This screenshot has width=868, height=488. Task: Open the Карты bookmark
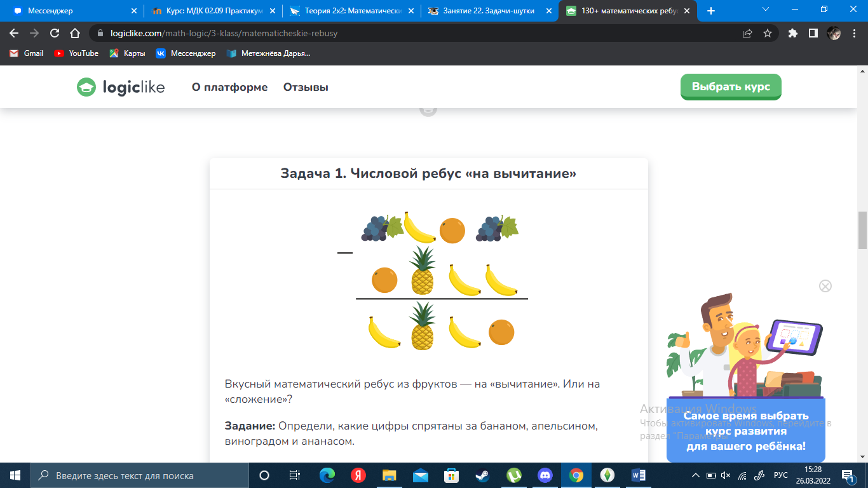[127, 53]
